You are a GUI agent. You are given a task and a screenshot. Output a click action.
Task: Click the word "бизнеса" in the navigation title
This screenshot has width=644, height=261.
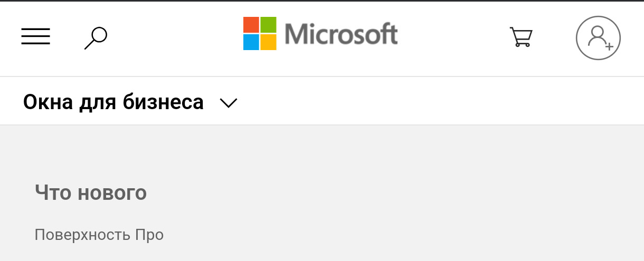(x=163, y=102)
